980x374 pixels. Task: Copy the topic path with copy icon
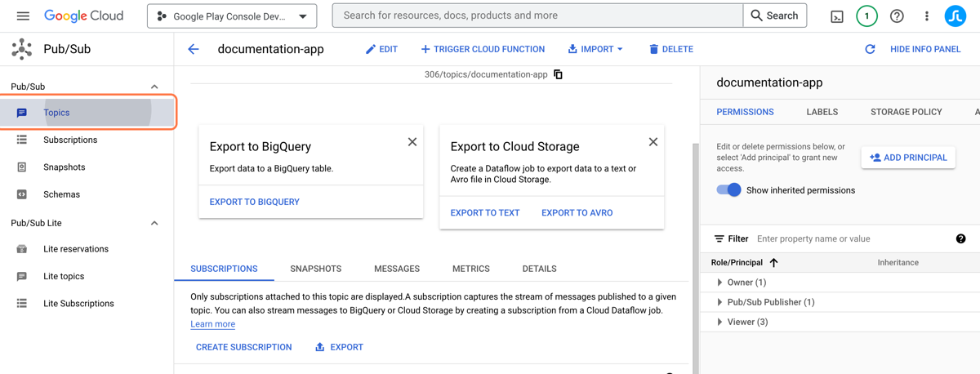pos(558,74)
